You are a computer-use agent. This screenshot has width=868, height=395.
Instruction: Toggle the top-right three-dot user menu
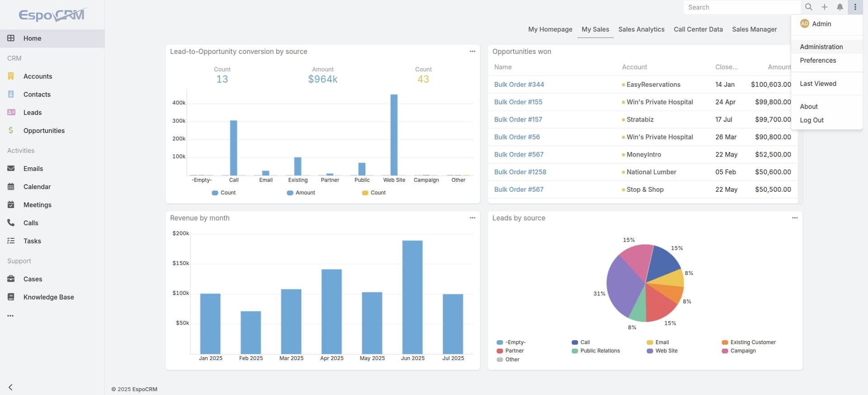click(x=855, y=7)
